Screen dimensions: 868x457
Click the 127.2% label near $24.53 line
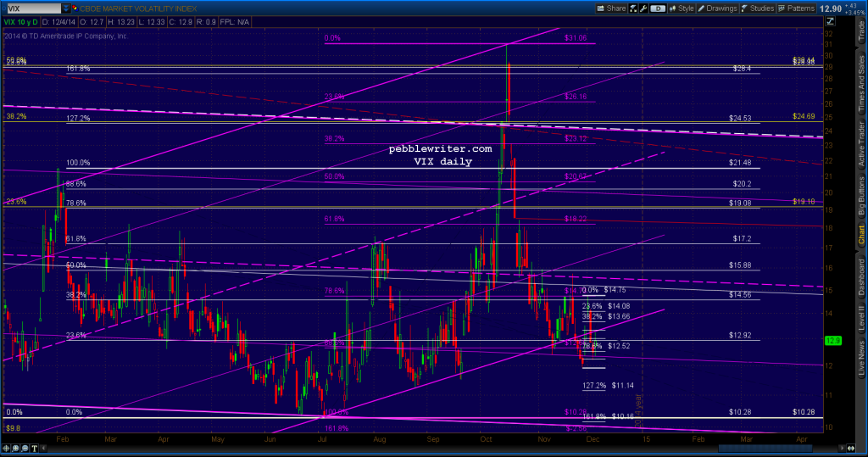pos(78,119)
